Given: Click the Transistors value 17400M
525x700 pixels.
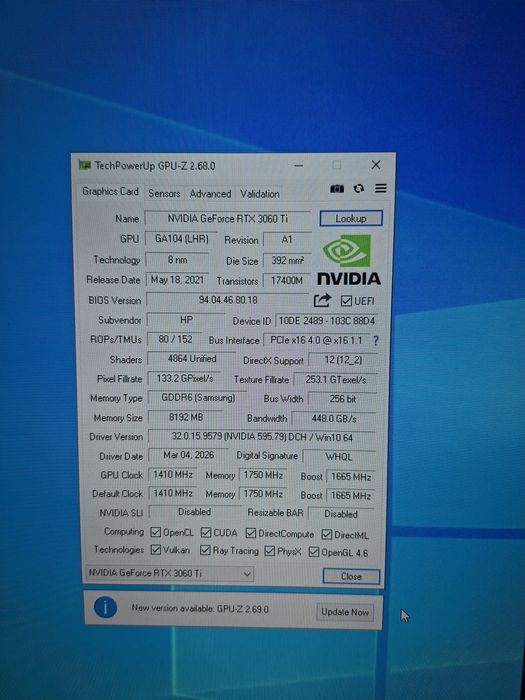Looking at the screenshot, I should (x=287, y=281).
